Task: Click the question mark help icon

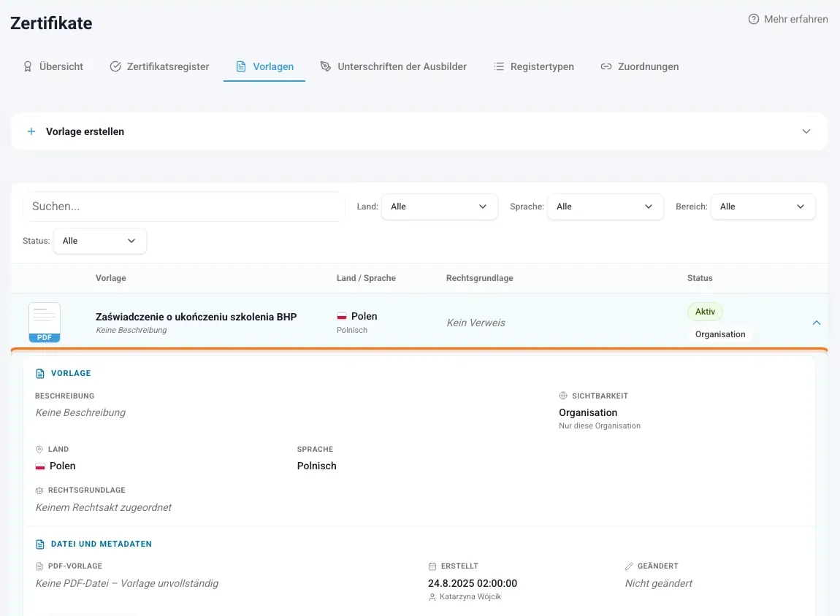Action: (x=753, y=19)
